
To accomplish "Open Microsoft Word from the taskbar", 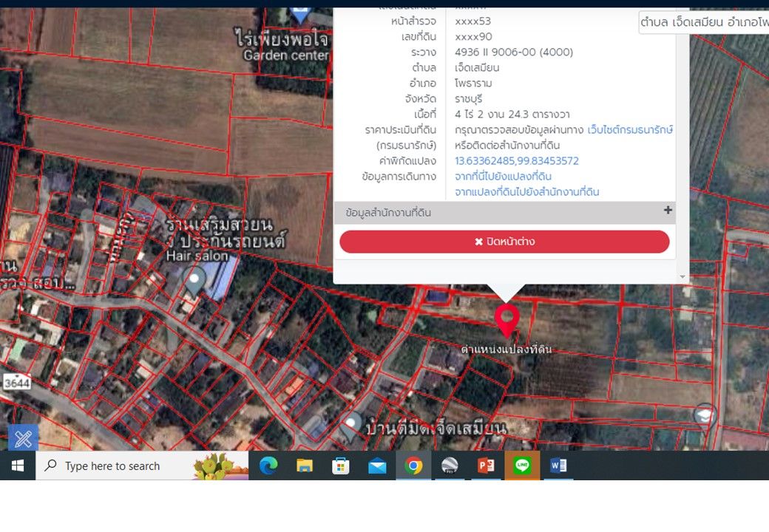I will (x=558, y=465).
